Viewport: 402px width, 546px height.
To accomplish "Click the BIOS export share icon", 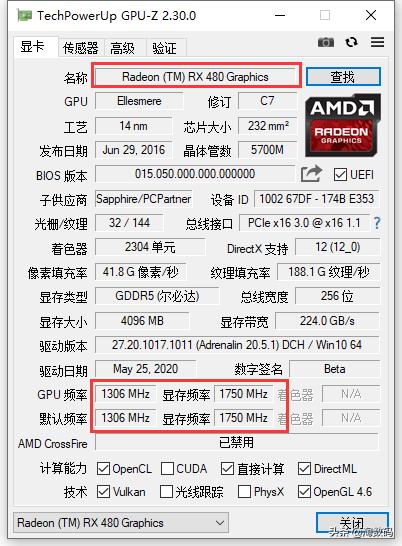I will click(311, 173).
